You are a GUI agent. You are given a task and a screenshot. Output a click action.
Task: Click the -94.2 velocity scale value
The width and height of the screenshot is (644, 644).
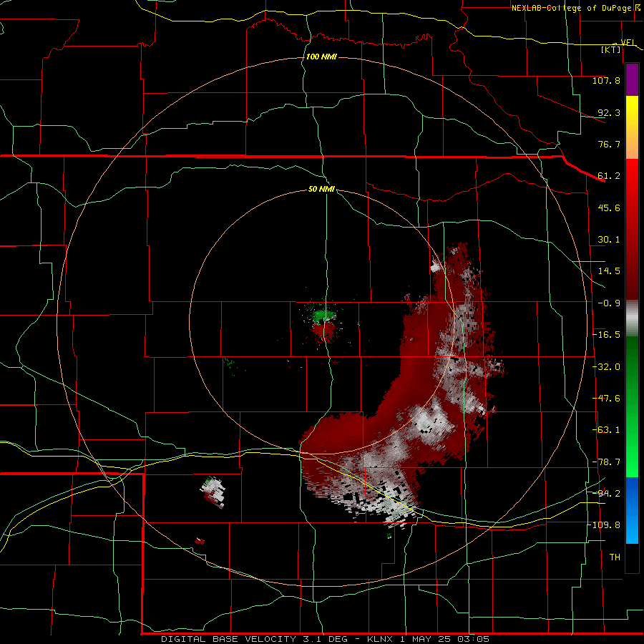pyautogui.click(x=606, y=493)
